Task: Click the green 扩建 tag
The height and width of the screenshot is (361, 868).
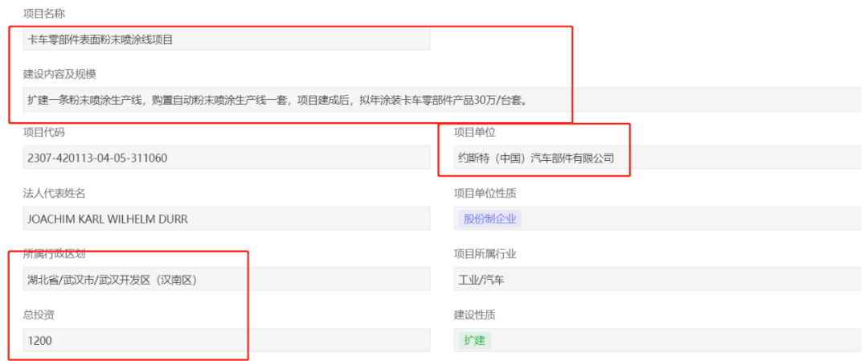Action: (x=474, y=340)
